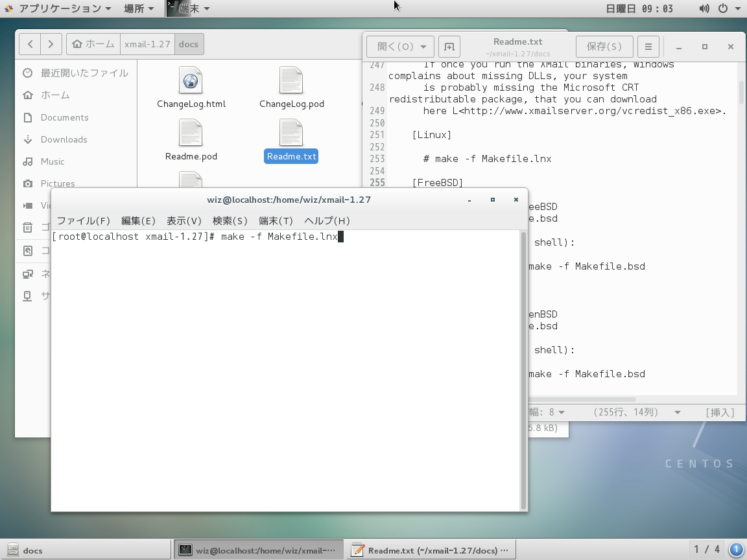Click the computer disk icon in sidebar
Image resolution: width=747 pixels, height=560 pixels.
(28, 250)
